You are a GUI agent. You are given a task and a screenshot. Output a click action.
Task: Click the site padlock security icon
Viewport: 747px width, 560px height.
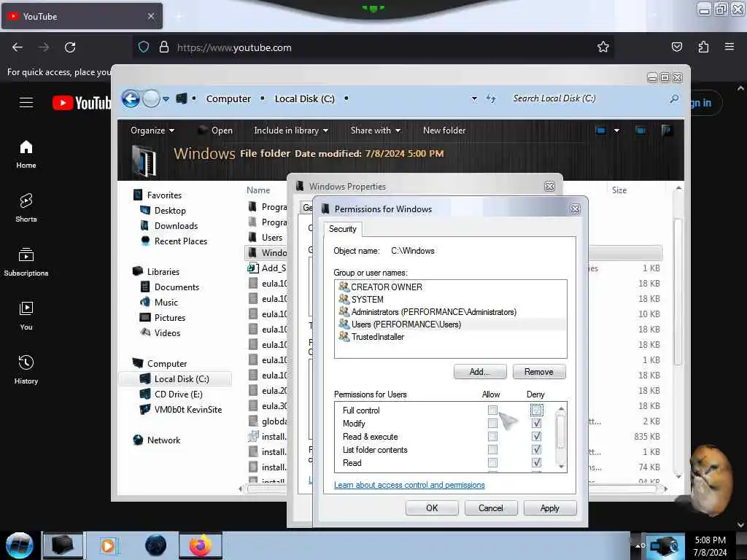pyautogui.click(x=164, y=47)
